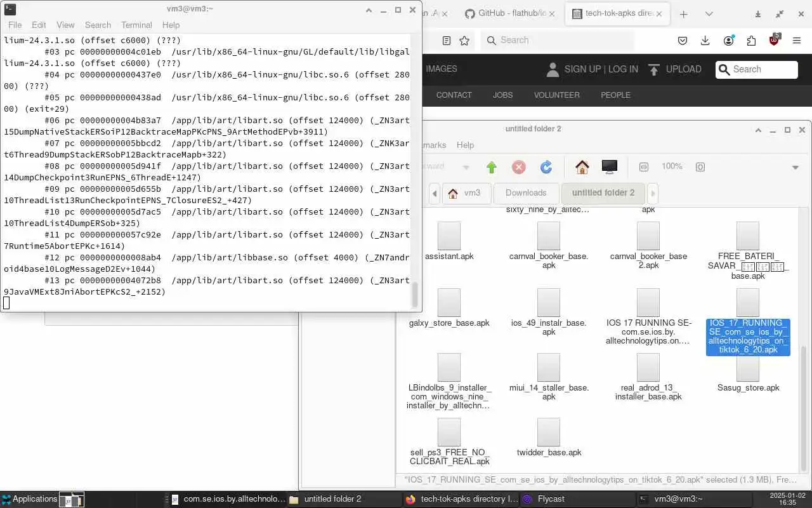Select Sasug_store.apk file

click(x=748, y=373)
